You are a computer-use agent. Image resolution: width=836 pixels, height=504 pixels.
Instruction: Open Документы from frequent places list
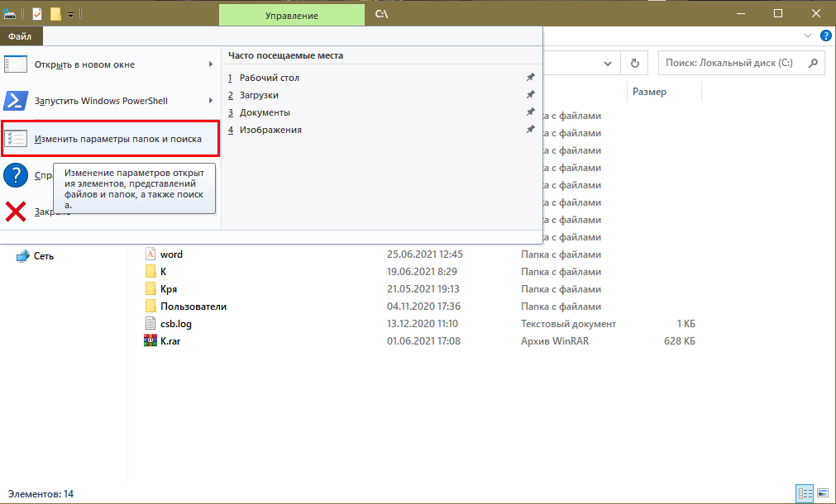click(x=265, y=112)
